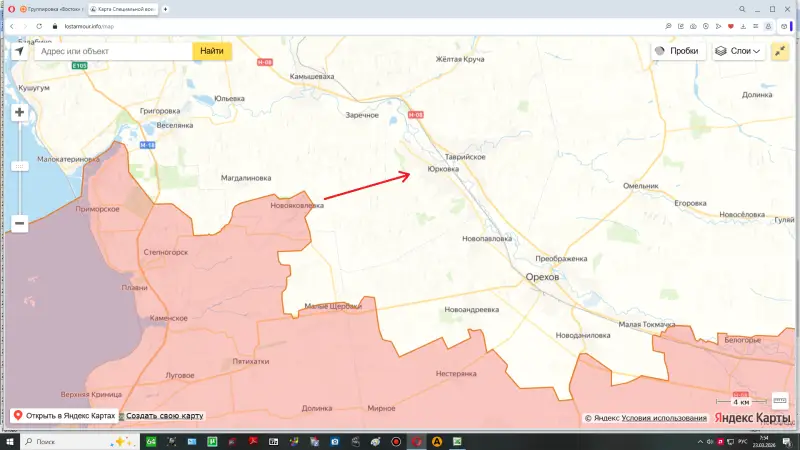Viewport: 800px width, 450px height.
Task: Click 'Создать свою карту' link
Action: click(x=164, y=416)
